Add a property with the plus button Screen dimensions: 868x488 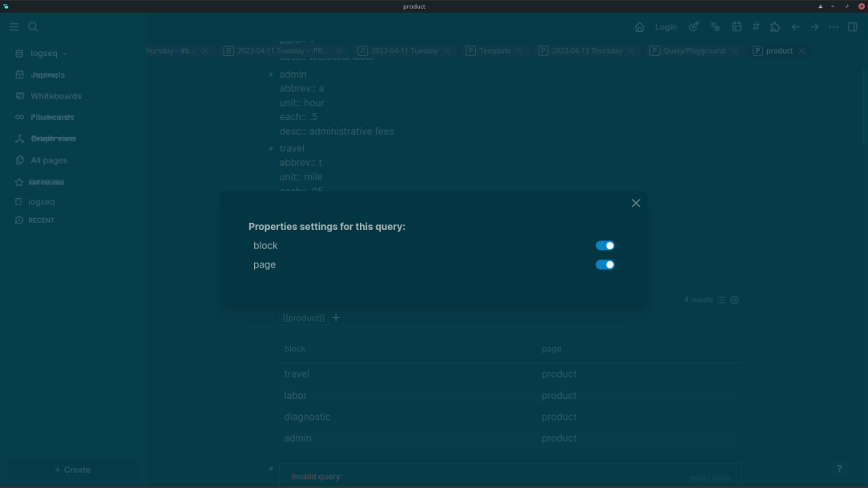tap(336, 317)
